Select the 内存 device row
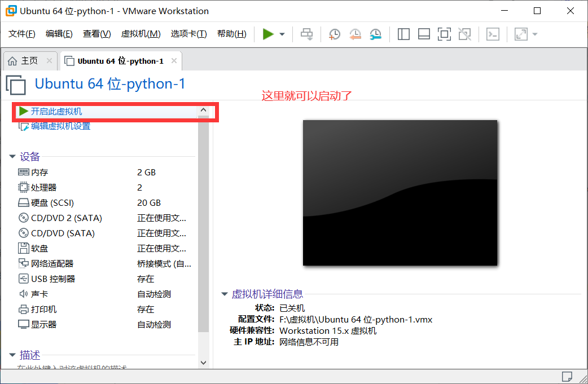 click(x=106, y=173)
